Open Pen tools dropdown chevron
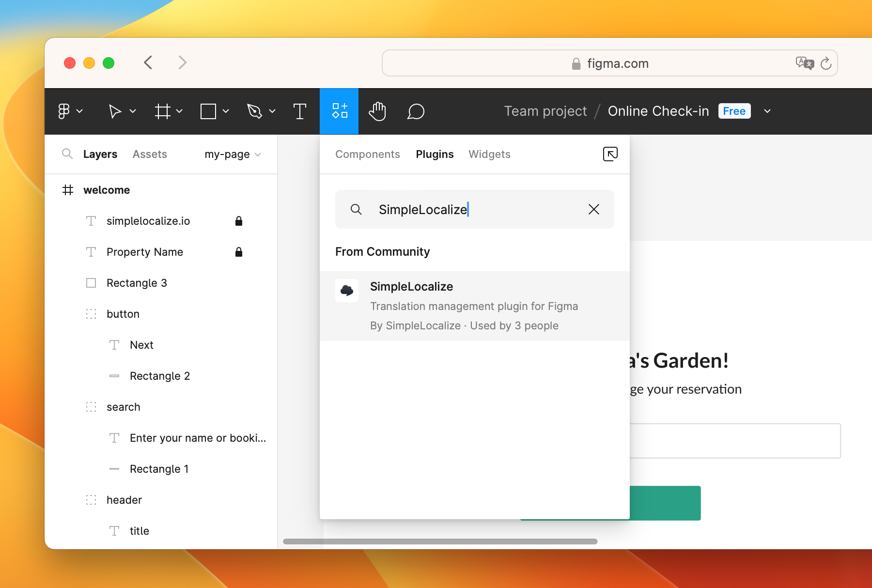The image size is (872, 588). click(272, 111)
